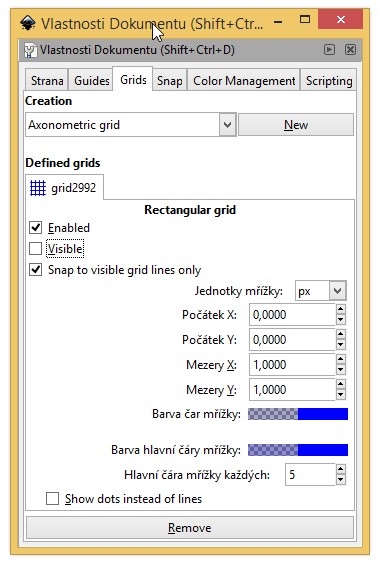Open Barva čar mřížky color picker

[298, 414]
